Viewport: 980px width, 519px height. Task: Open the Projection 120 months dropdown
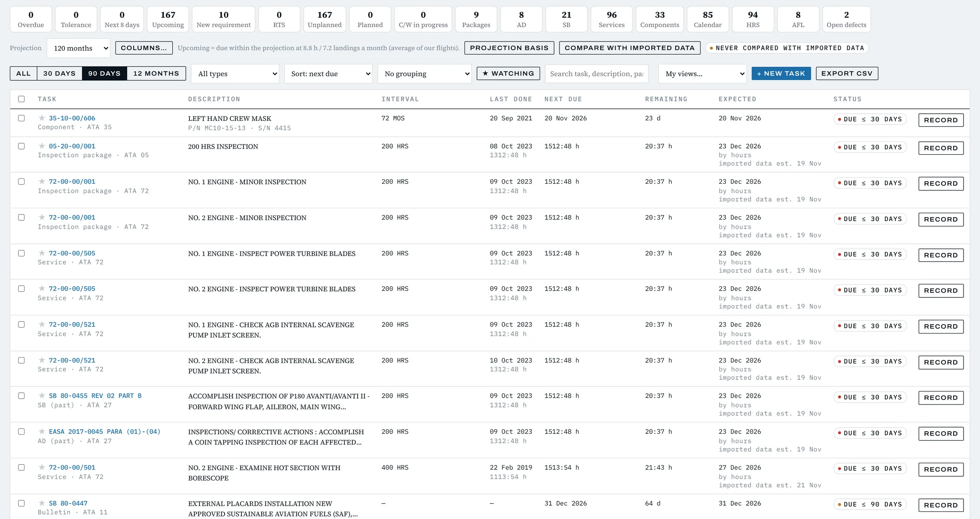[x=78, y=48]
